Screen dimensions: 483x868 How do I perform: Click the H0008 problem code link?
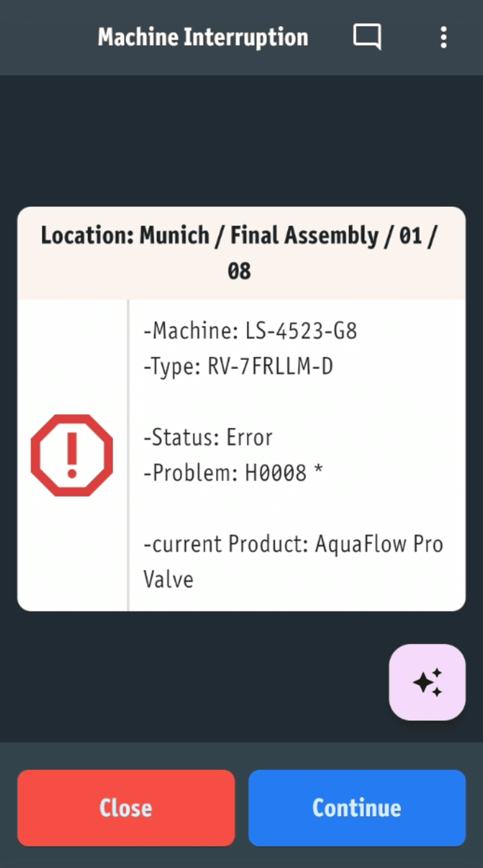coord(276,472)
